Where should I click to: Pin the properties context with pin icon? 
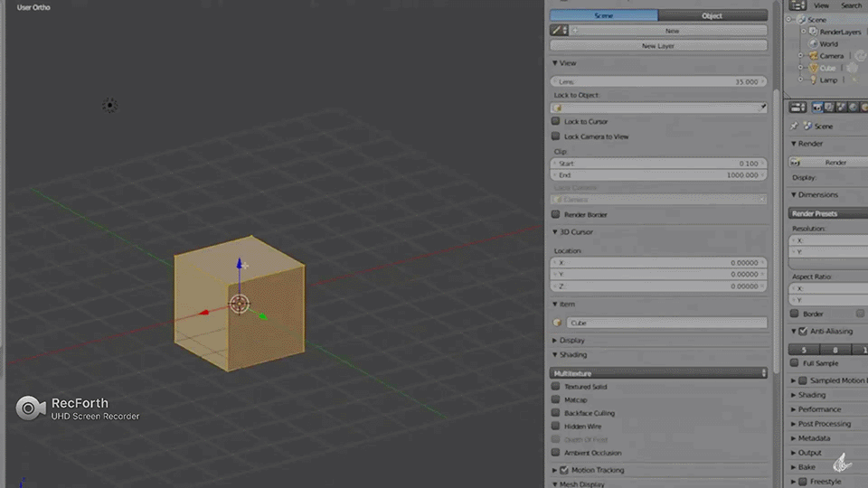coord(795,127)
